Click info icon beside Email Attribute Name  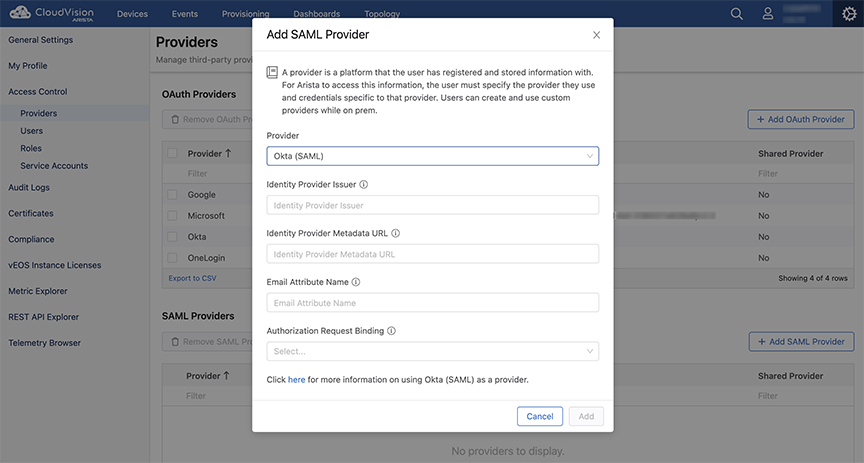pyautogui.click(x=356, y=282)
